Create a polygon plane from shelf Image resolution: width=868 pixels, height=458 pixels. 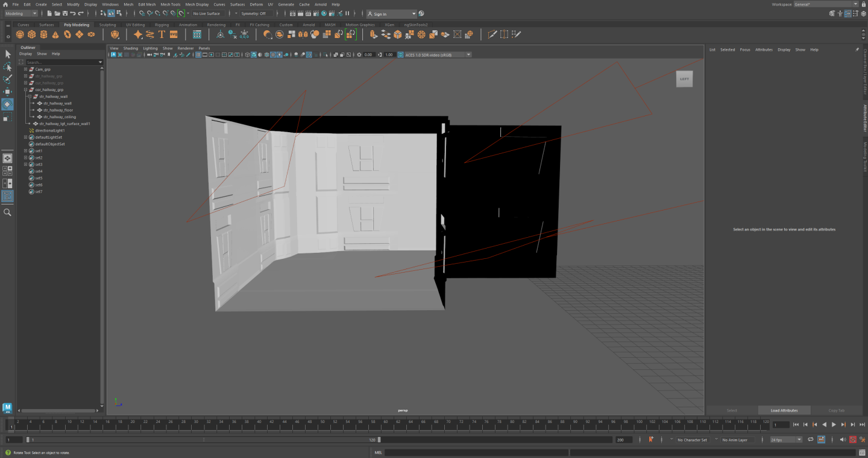tap(79, 34)
